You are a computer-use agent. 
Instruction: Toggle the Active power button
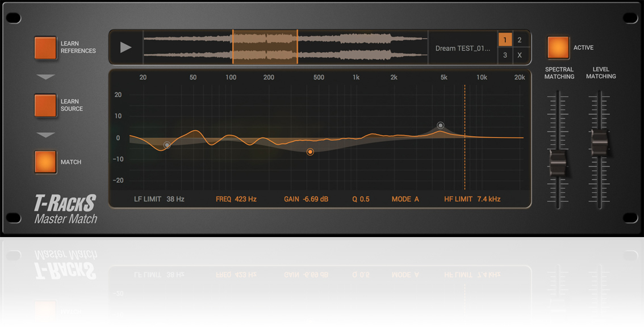click(558, 48)
